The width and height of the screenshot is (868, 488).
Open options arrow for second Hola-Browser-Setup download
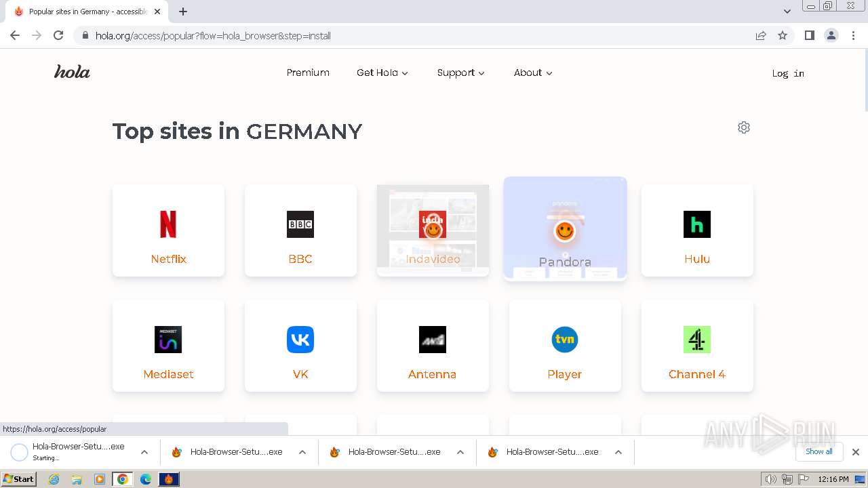[302, 452]
